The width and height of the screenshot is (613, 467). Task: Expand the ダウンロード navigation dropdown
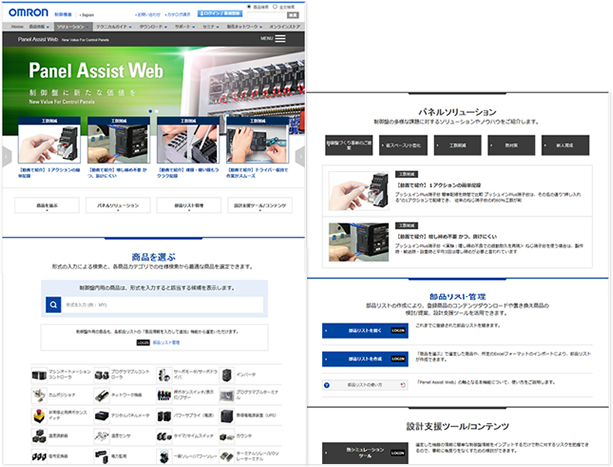tap(153, 27)
